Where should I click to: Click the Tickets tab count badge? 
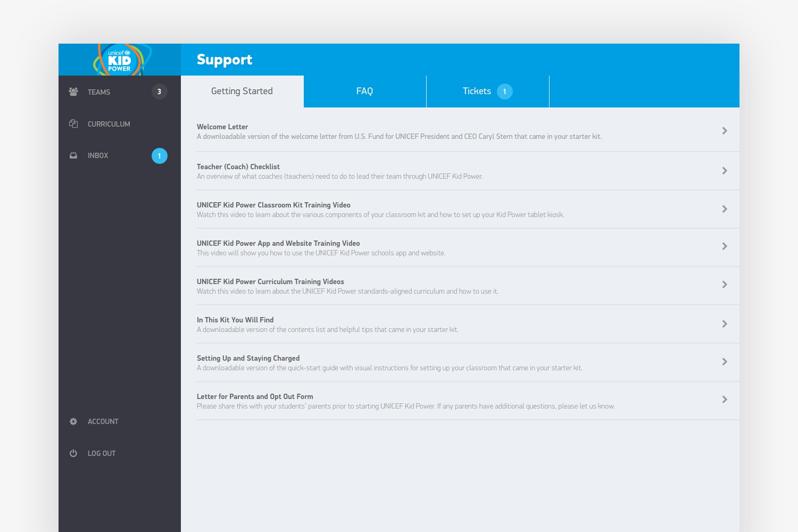coord(505,92)
